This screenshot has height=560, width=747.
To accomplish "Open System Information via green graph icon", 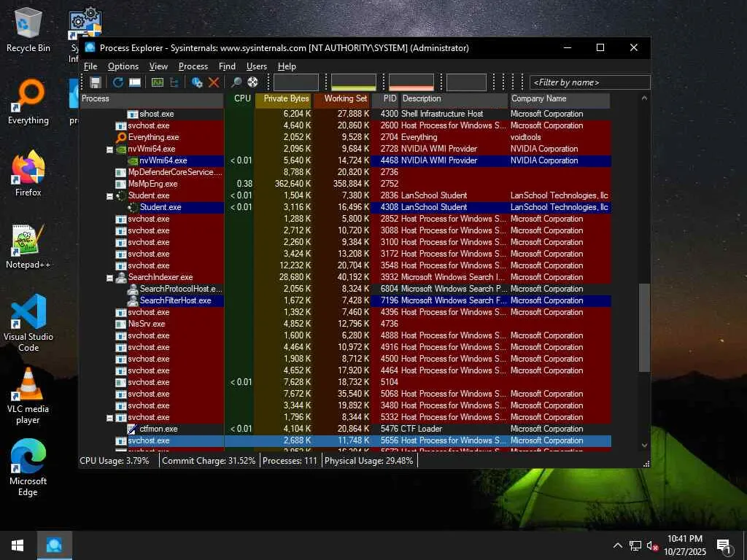I will [x=158, y=82].
